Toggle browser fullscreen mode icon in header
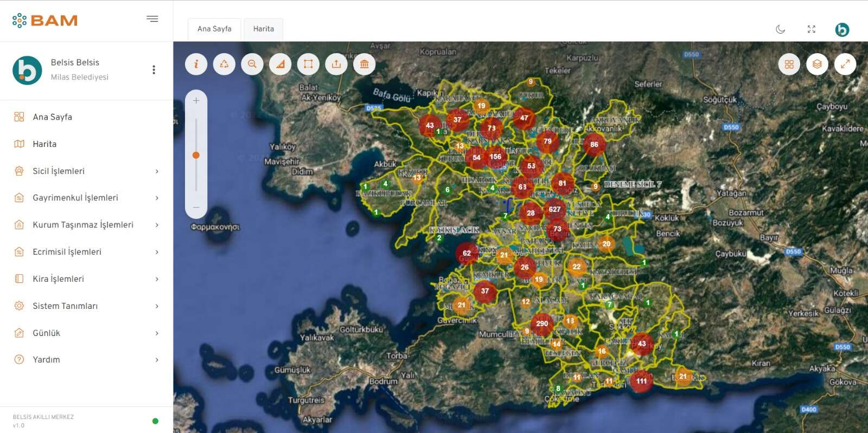 pos(811,29)
